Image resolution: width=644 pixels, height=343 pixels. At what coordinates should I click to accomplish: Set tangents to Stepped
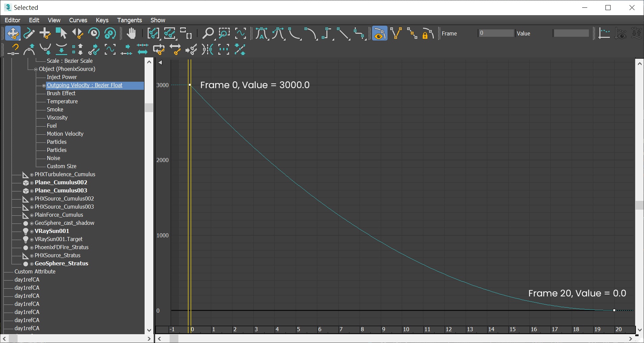point(327,33)
